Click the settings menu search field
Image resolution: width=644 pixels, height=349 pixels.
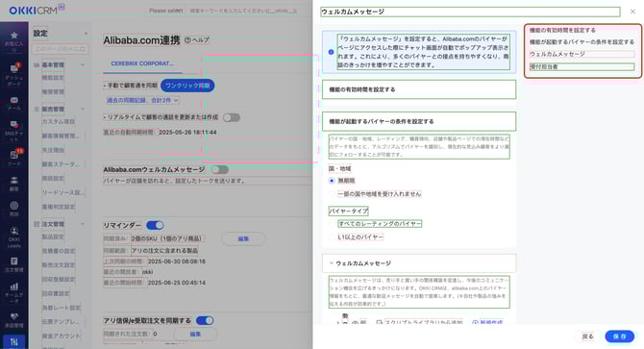click(60, 49)
